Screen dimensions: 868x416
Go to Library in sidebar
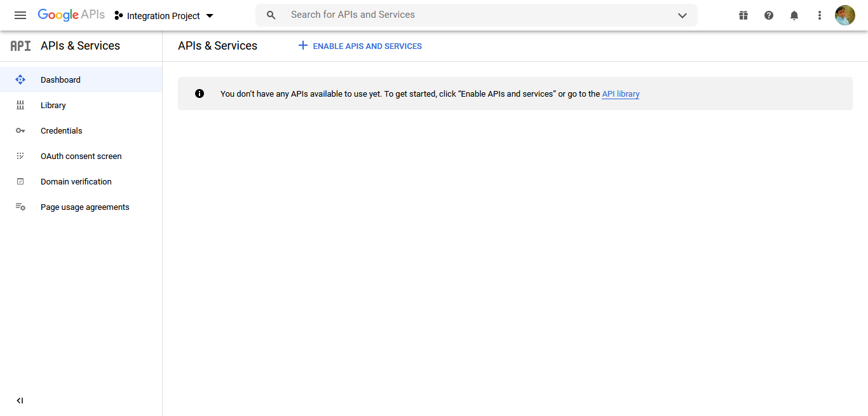click(x=53, y=105)
